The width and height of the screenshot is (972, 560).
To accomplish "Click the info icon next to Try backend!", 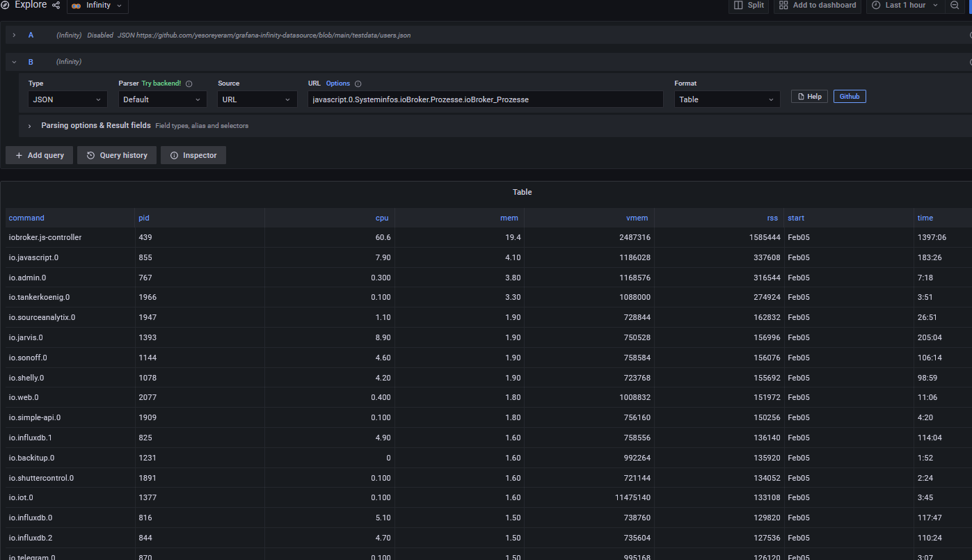I will click(x=189, y=83).
